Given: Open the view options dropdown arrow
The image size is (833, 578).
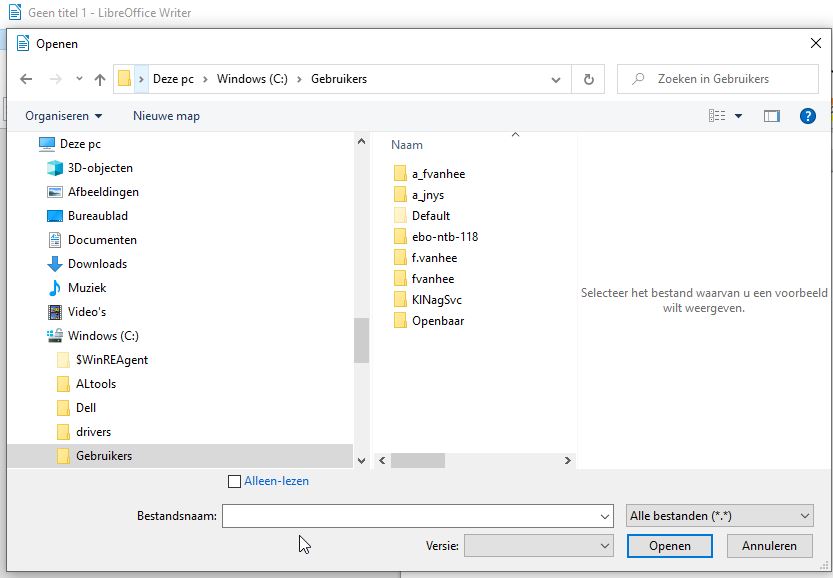Looking at the screenshot, I should click(739, 116).
